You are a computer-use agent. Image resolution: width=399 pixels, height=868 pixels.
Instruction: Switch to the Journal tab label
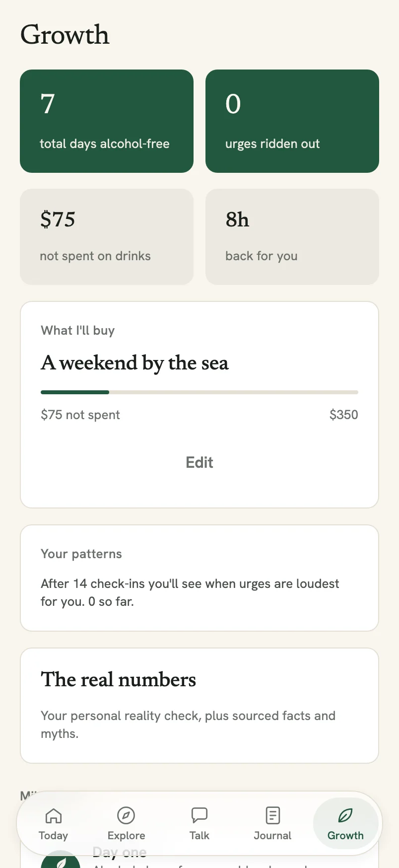click(272, 836)
